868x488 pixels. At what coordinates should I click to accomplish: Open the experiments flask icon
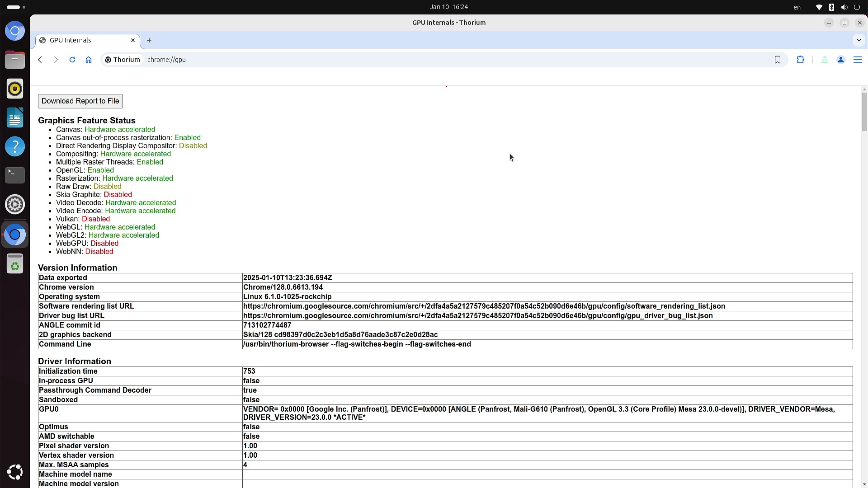[x=825, y=60]
